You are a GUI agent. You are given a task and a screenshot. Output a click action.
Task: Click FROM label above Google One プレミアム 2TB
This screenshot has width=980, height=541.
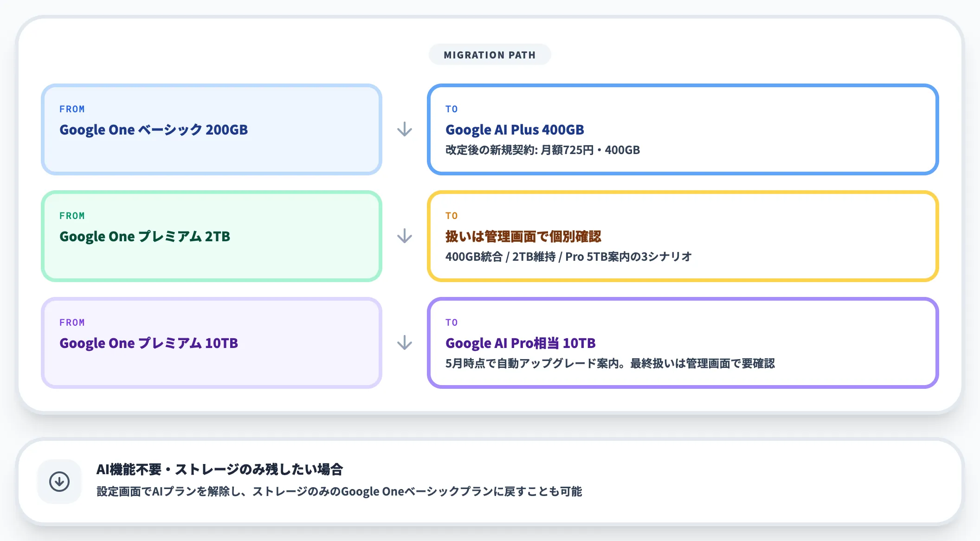point(72,216)
